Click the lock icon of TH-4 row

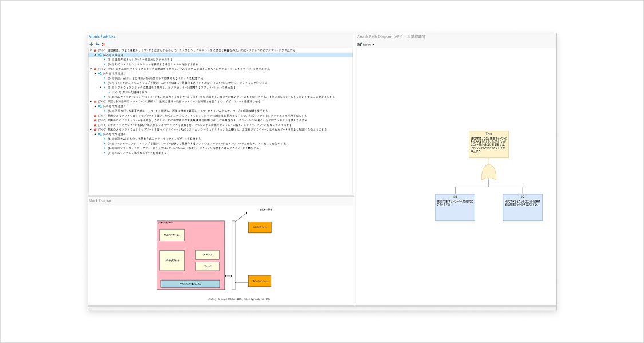coord(95,116)
